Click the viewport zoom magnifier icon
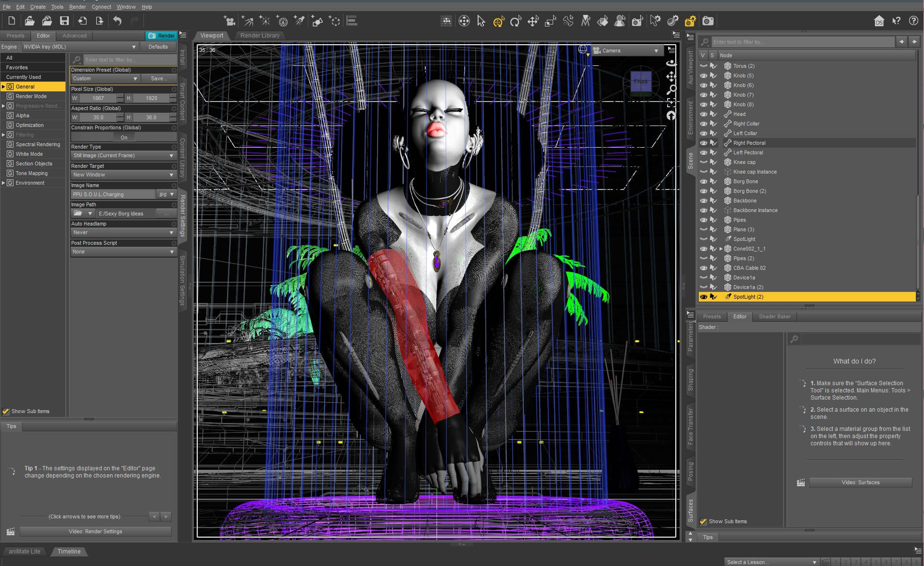 pos(671,89)
